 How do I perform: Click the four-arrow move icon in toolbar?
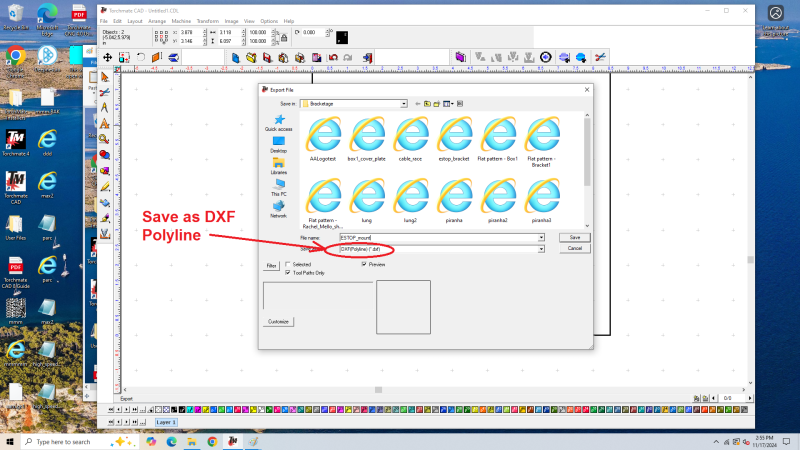107,57
